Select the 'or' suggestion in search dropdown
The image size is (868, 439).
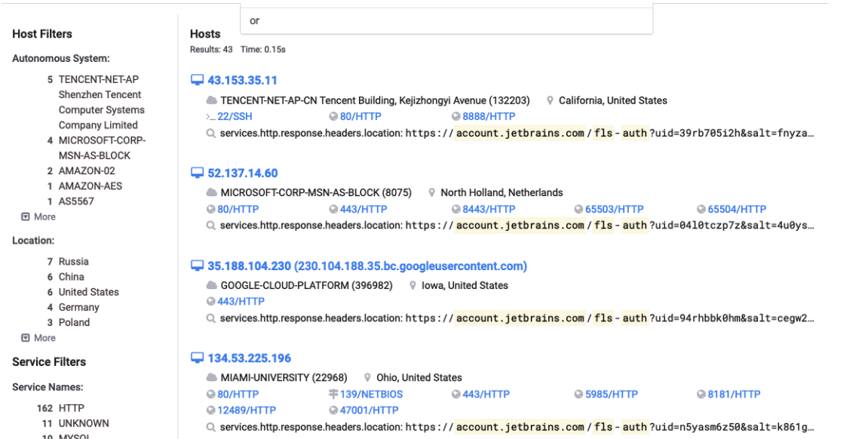255,21
